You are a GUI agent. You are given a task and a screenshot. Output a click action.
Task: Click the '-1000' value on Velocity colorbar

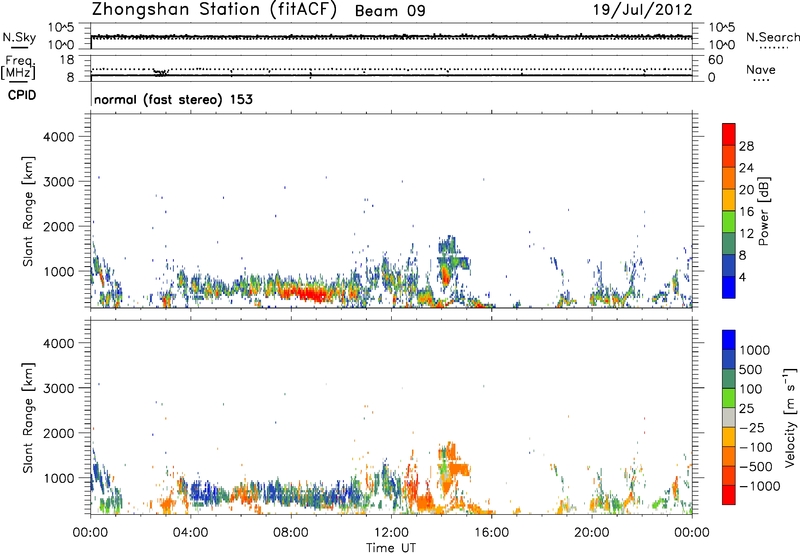(x=760, y=486)
